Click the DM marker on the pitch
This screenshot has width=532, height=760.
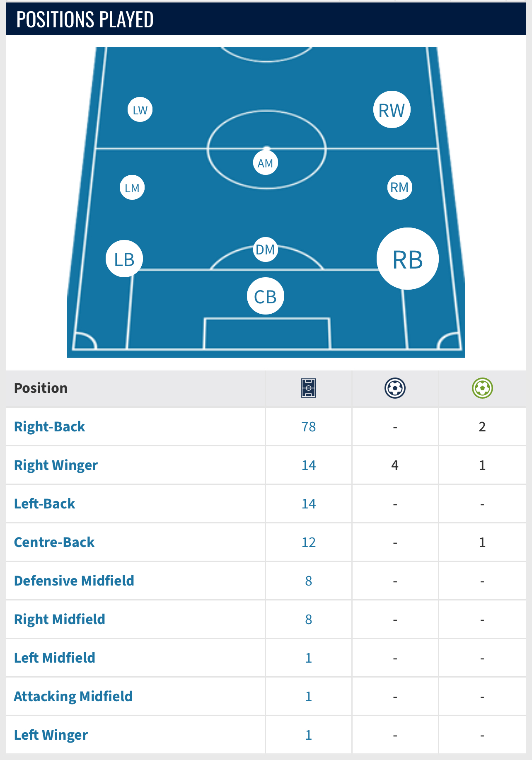coord(266,249)
